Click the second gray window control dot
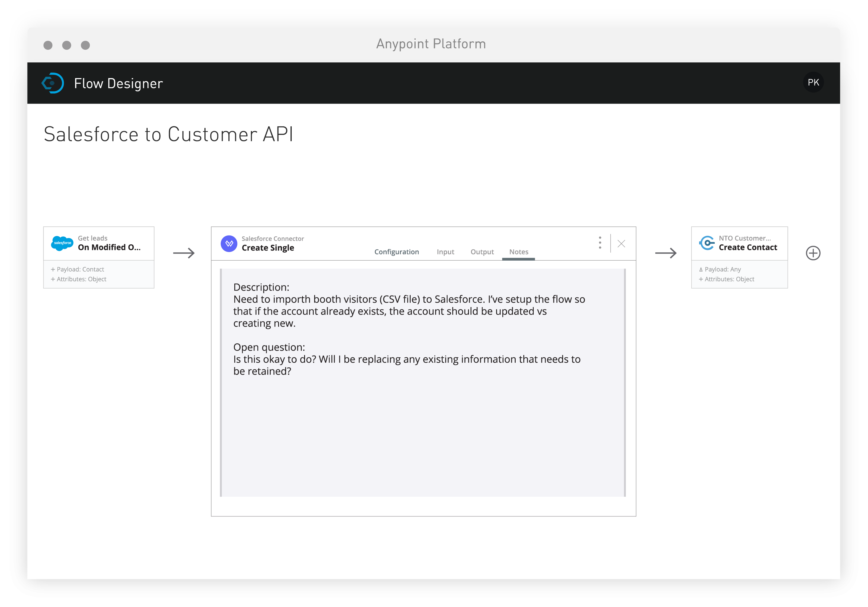 click(x=67, y=45)
